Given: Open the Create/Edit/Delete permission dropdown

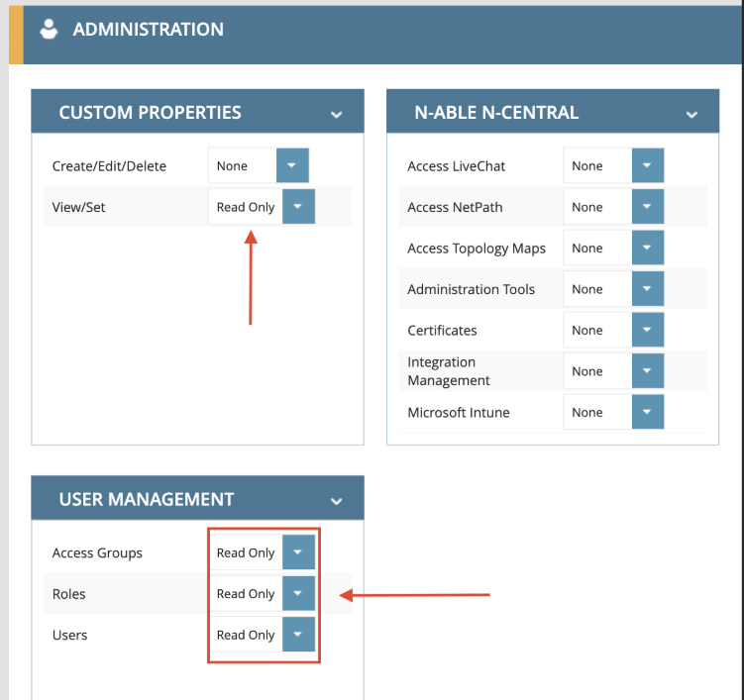Looking at the screenshot, I should [x=292, y=165].
